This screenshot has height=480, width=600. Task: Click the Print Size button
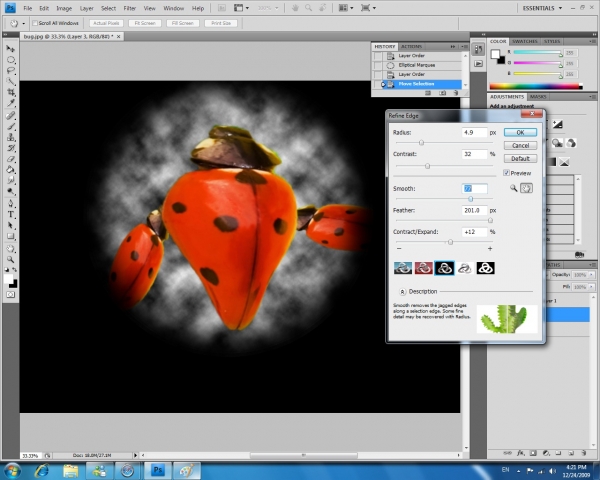tap(221, 23)
